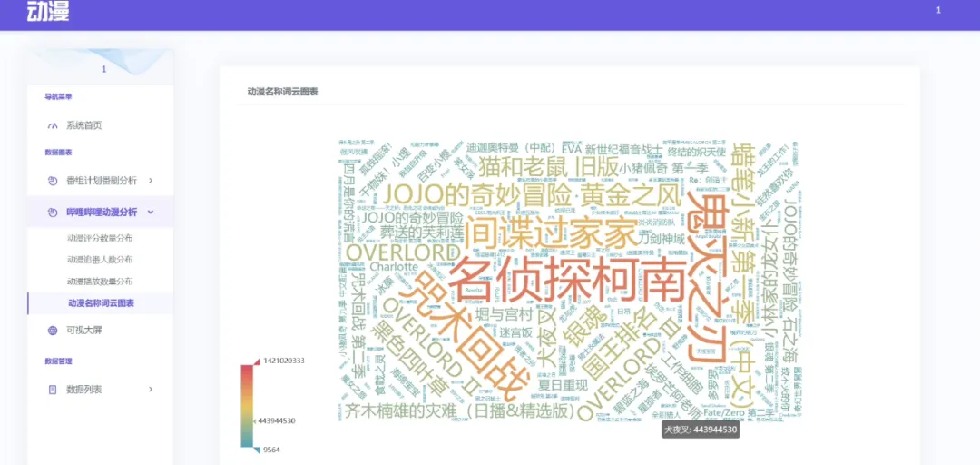
Task: Open the user menu in top-right header
Action: pyautogui.click(x=938, y=10)
